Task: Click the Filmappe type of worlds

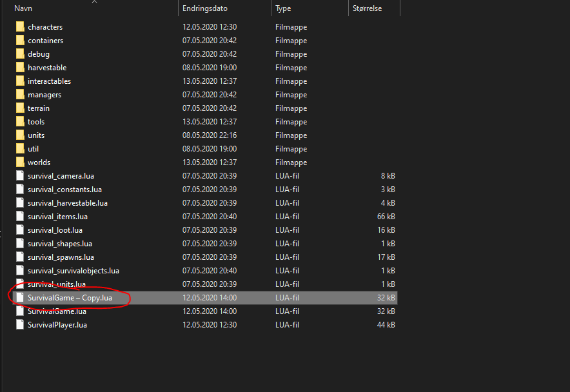Action: (x=291, y=162)
